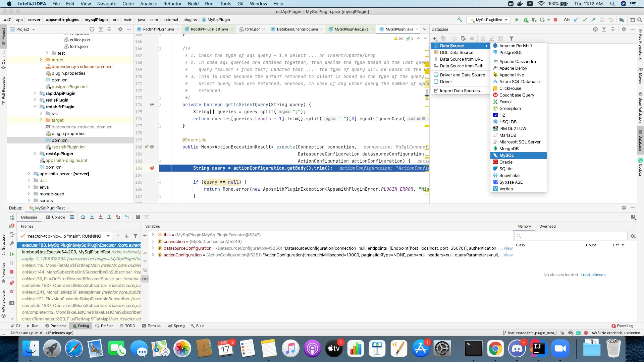Switch to the RedshiftPlugin.java editor tab
Image resolution: width=644 pixels, height=362 pixels.
click(158, 29)
